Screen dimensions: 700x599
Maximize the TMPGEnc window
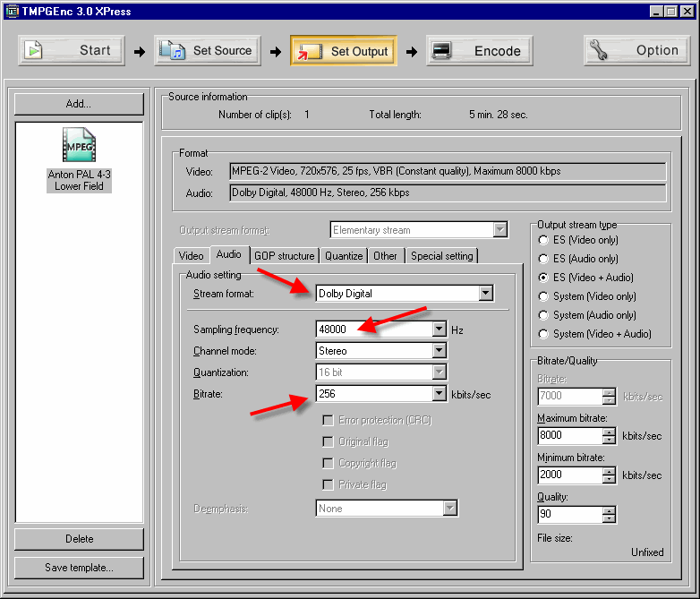pyautogui.click(x=671, y=11)
